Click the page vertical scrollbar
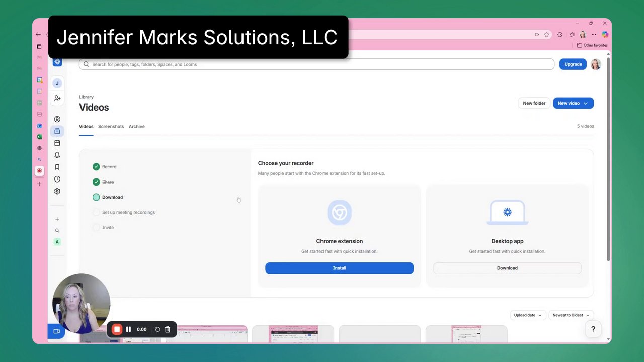644x362 pixels. coord(608,158)
